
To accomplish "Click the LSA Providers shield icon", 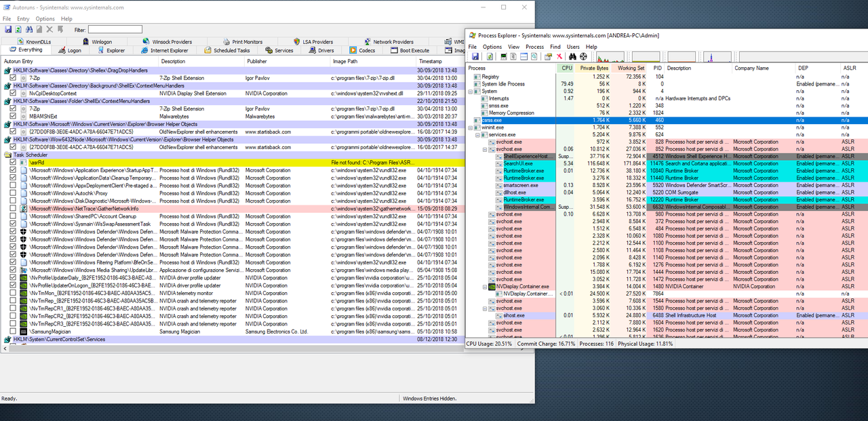I will [x=298, y=41].
